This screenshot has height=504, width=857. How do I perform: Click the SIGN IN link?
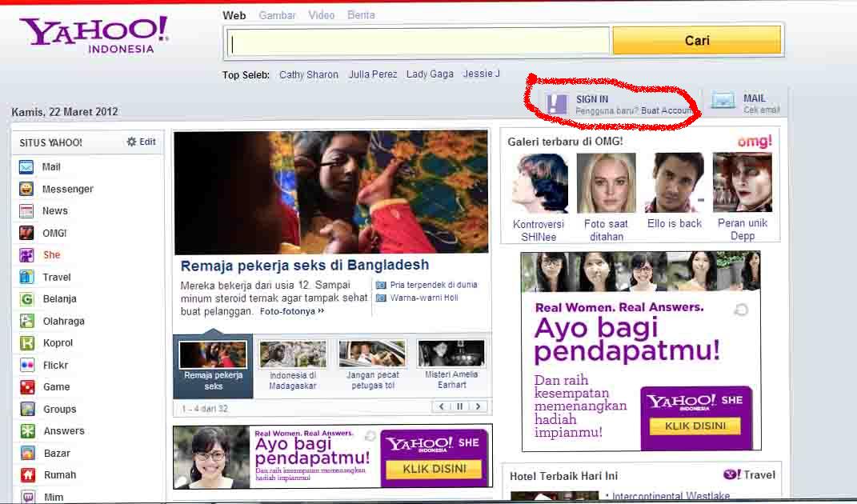click(592, 99)
